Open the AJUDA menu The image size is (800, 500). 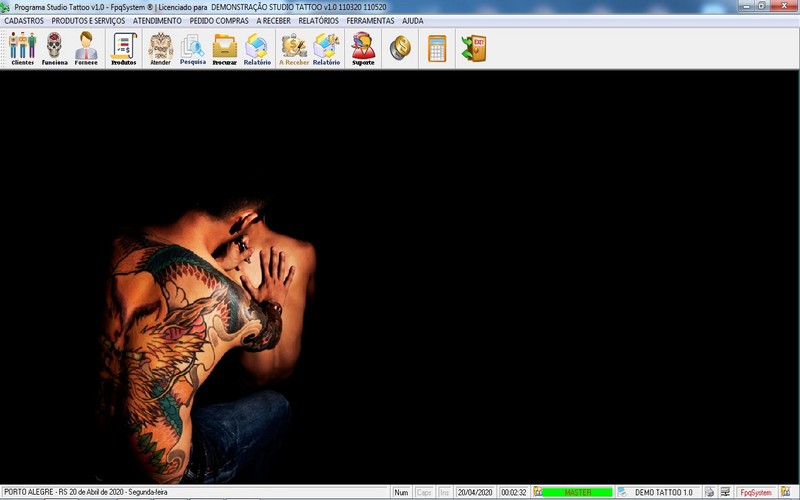click(413, 20)
